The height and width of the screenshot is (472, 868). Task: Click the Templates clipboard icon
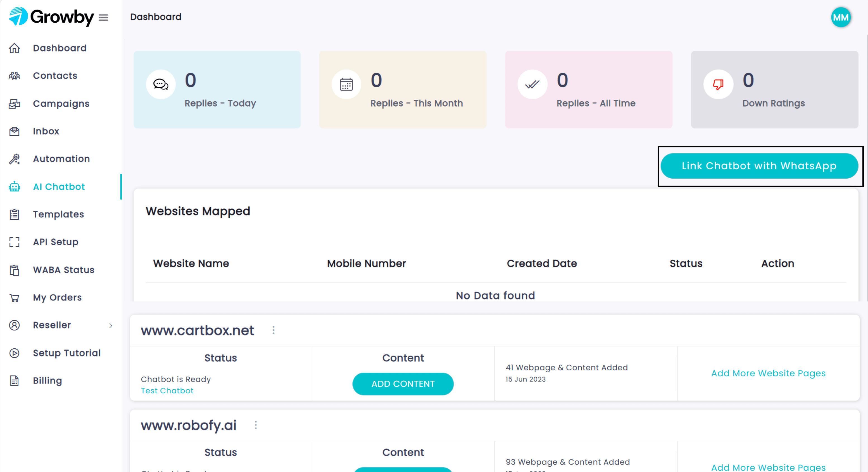(14, 214)
